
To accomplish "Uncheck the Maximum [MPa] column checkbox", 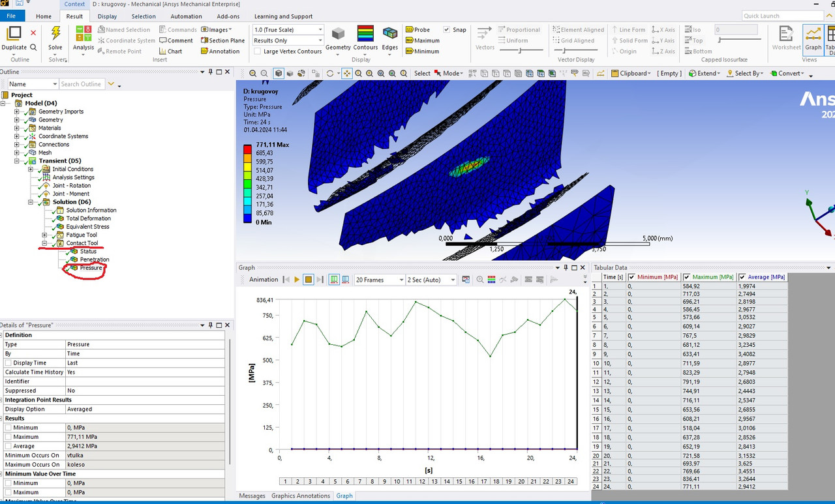I will [x=687, y=277].
